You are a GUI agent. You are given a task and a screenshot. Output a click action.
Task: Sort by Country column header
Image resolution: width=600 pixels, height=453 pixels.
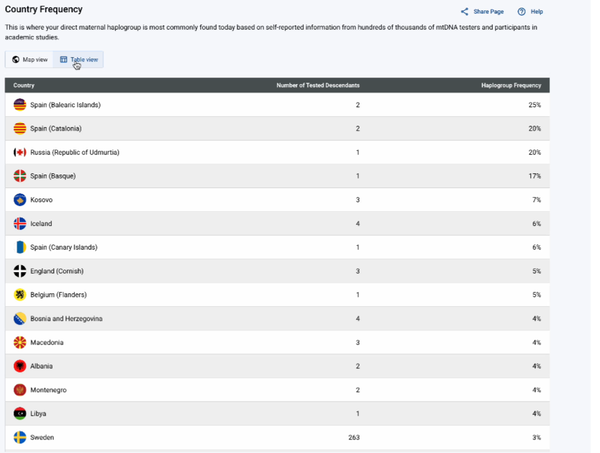(24, 85)
